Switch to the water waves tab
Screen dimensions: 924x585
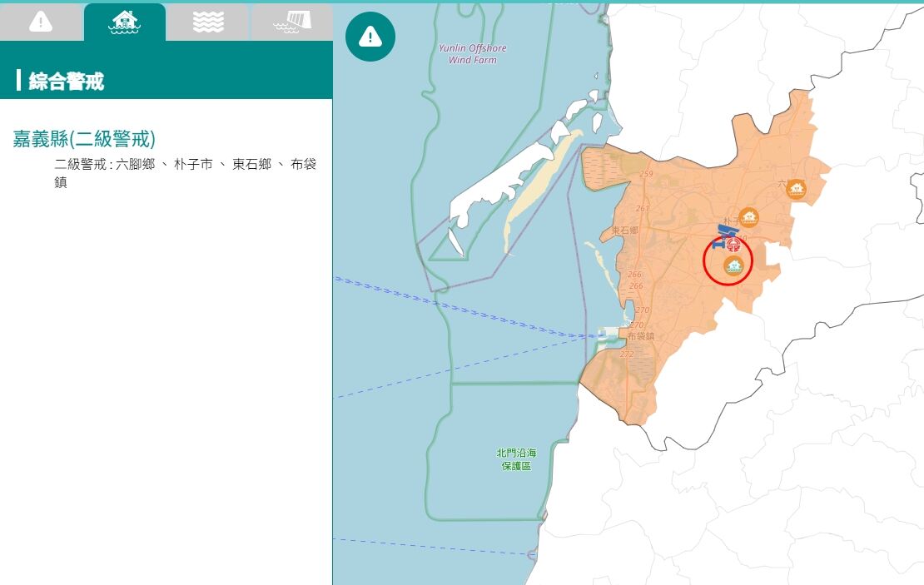[x=208, y=22]
